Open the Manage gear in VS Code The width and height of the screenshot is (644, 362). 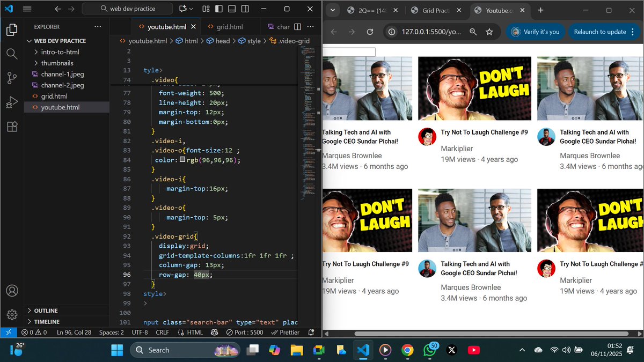pyautogui.click(x=12, y=314)
